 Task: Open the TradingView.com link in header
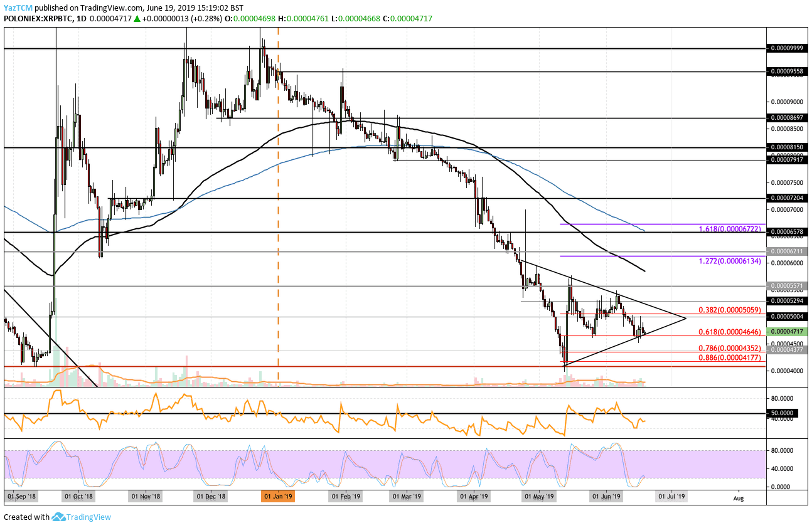pyautogui.click(x=112, y=7)
